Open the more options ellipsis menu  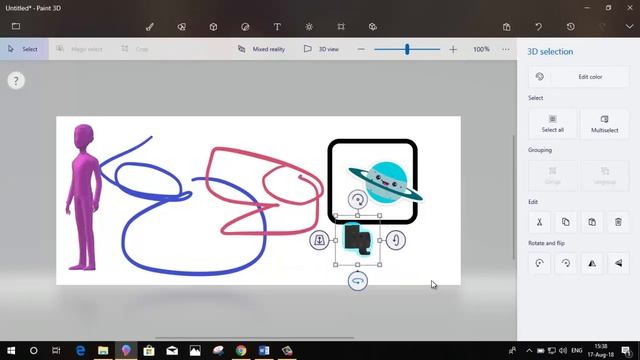tap(506, 49)
